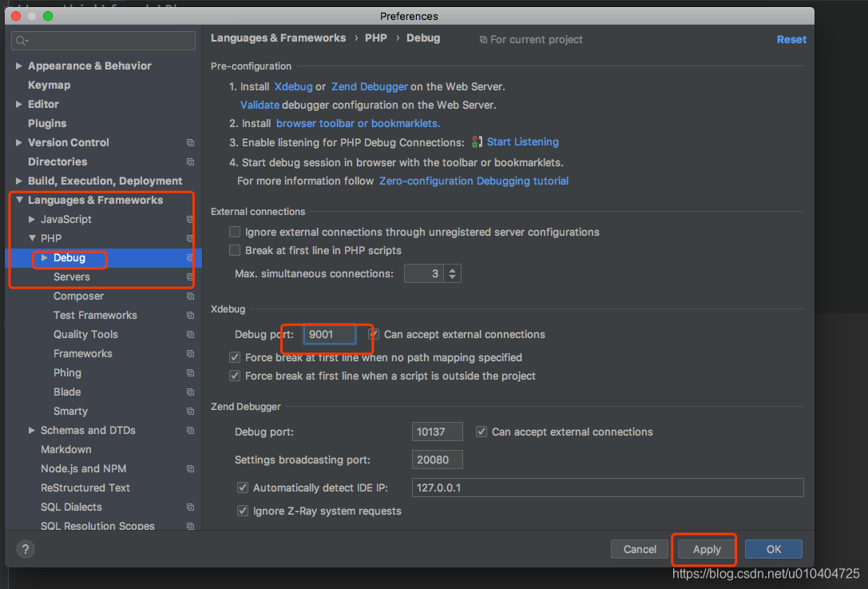Viewport: 868px width, 589px height.
Task: Click the For current project icon in header
Action: point(483,40)
